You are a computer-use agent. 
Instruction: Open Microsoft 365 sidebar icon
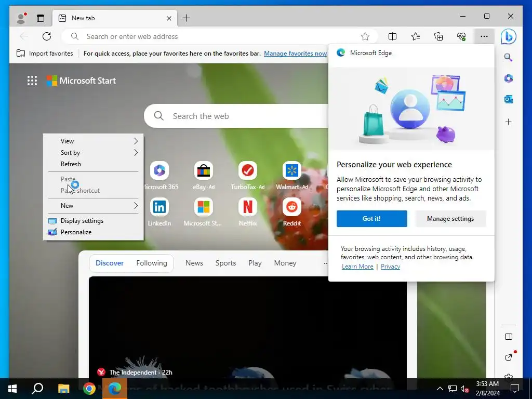click(x=508, y=78)
